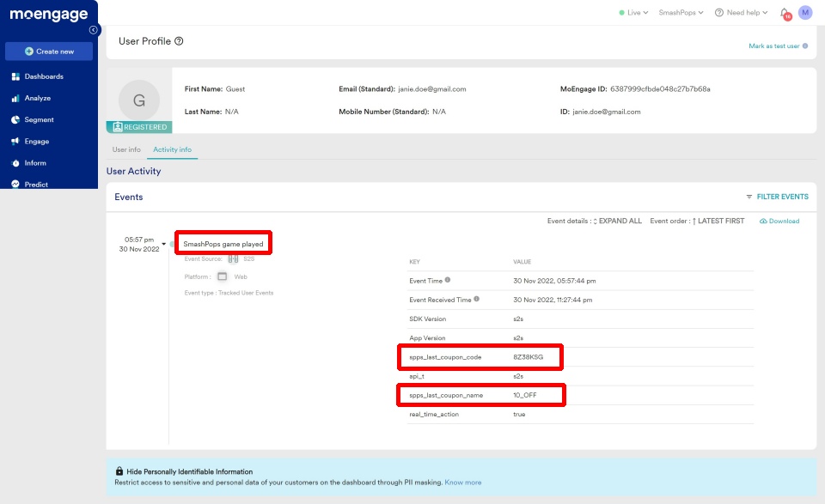The height and width of the screenshot is (504, 825).
Task: Click Mark as test user link
Action: [x=774, y=46]
